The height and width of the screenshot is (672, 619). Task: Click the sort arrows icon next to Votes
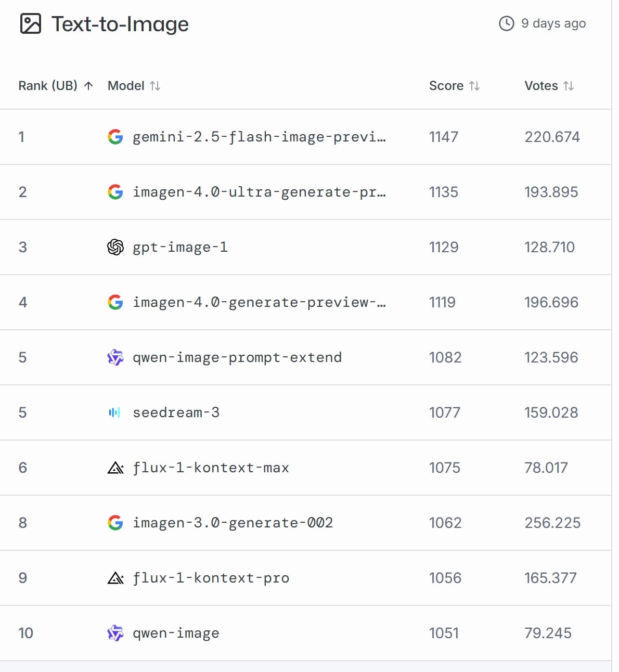[569, 86]
